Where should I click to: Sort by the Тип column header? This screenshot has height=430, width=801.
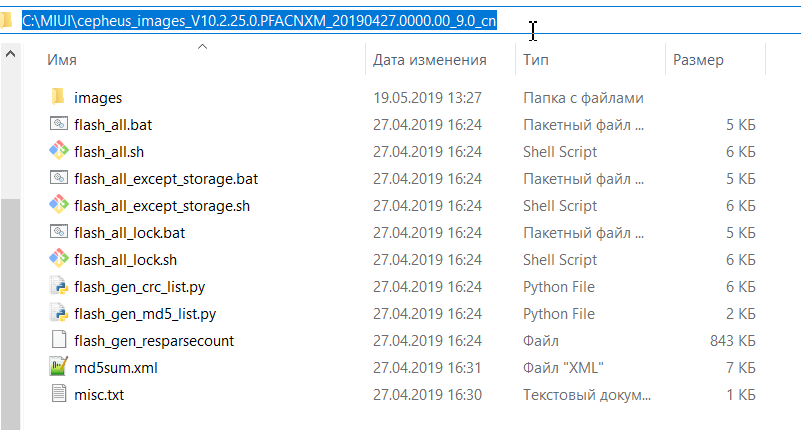[x=535, y=60]
